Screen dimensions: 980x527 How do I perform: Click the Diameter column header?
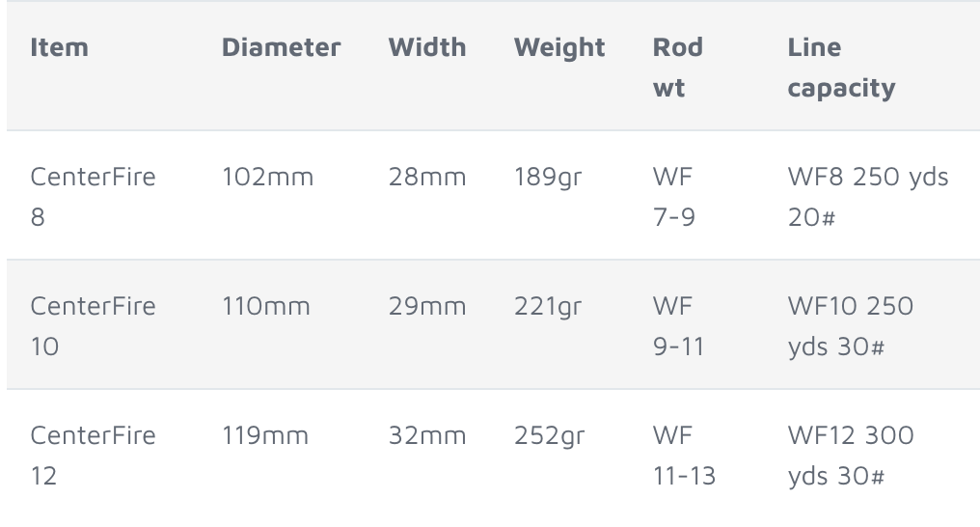tap(282, 47)
